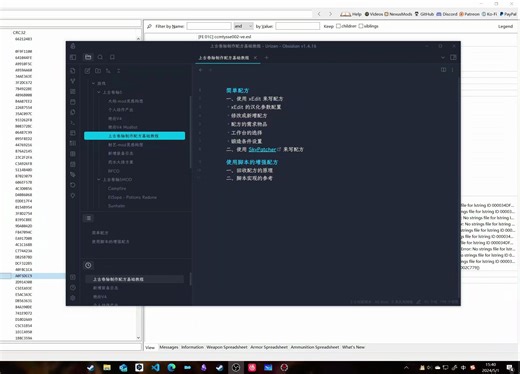Open the Campfire note in file tree
The width and height of the screenshot is (520, 374).
[x=117, y=188]
